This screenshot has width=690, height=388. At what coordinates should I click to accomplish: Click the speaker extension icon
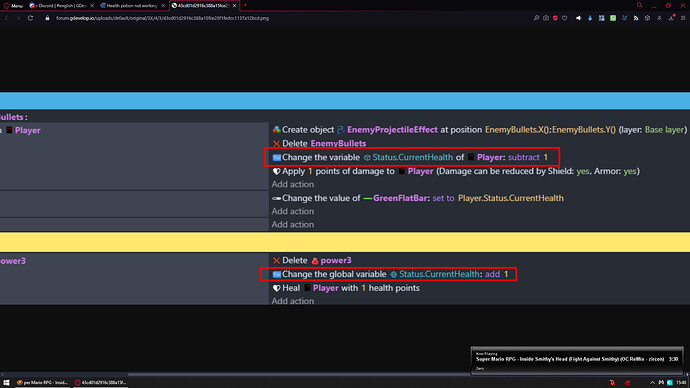pos(579,18)
